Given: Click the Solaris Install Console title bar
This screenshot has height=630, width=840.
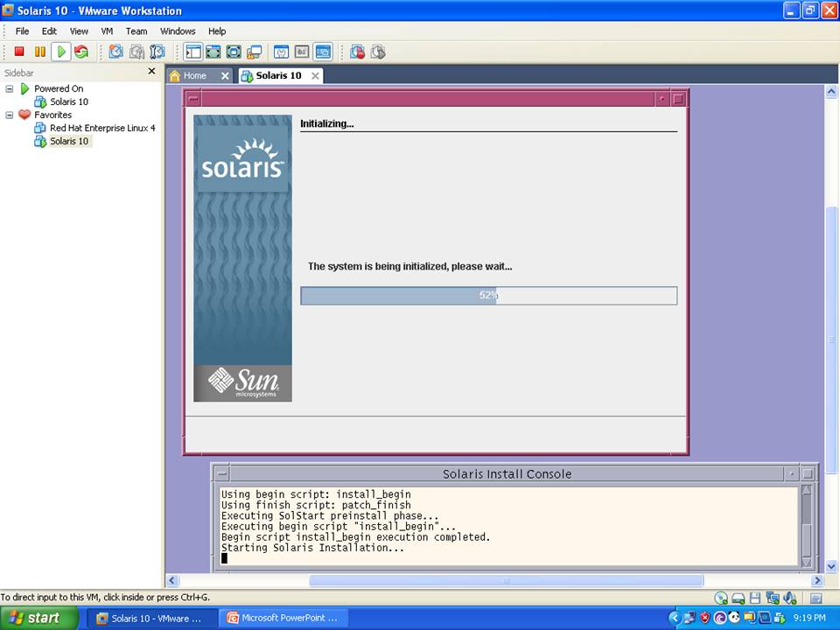Looking at the screenshot, I should click(507, 473).
